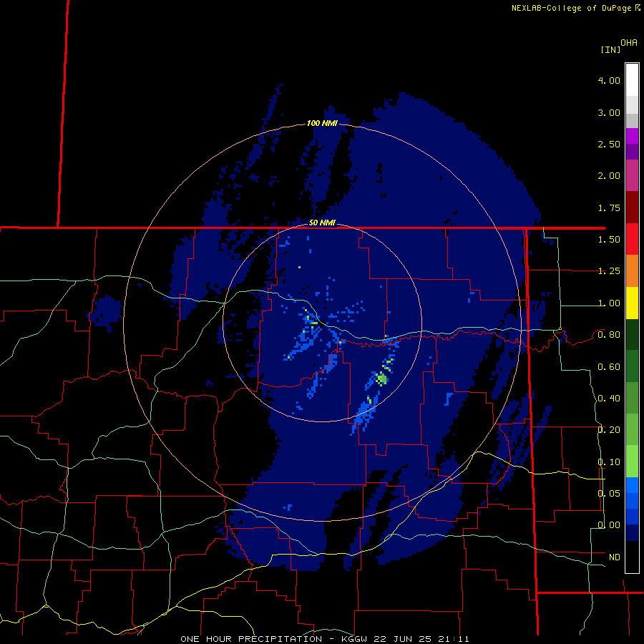Click the 100 NMI range ring label
Screen dimensions: 644x644
pos(322,123)
